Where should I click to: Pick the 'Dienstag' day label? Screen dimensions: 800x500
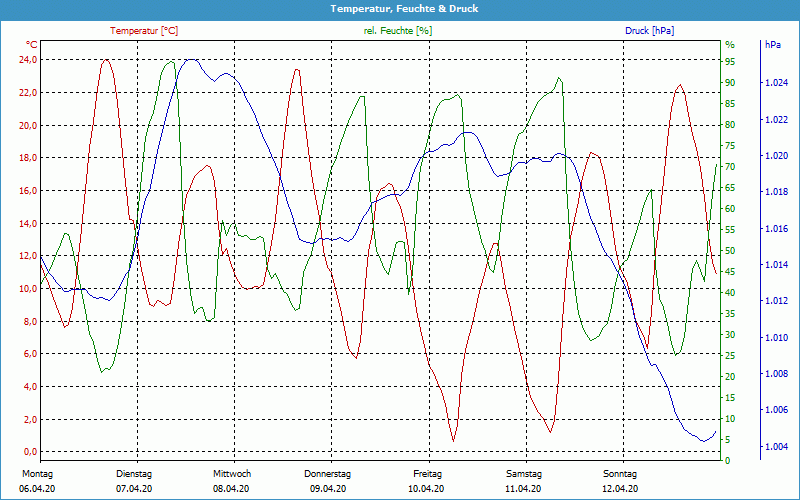point(134,474)
